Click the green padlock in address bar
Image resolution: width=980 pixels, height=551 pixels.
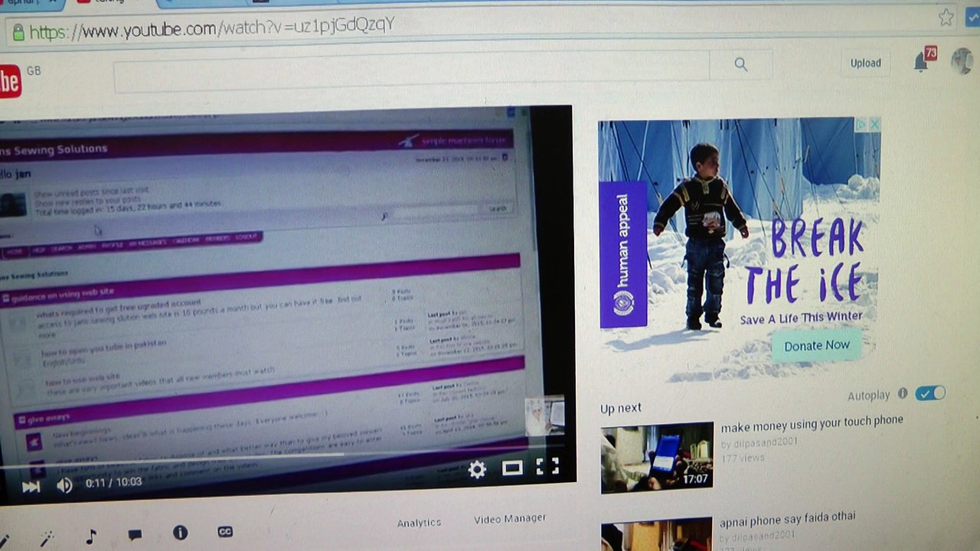click(18, 32)
